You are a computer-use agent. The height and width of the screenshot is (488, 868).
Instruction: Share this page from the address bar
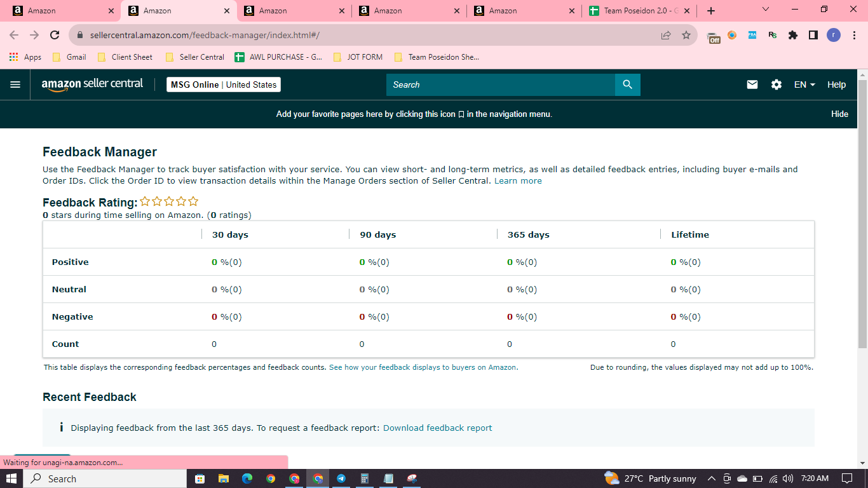(666, 35)
